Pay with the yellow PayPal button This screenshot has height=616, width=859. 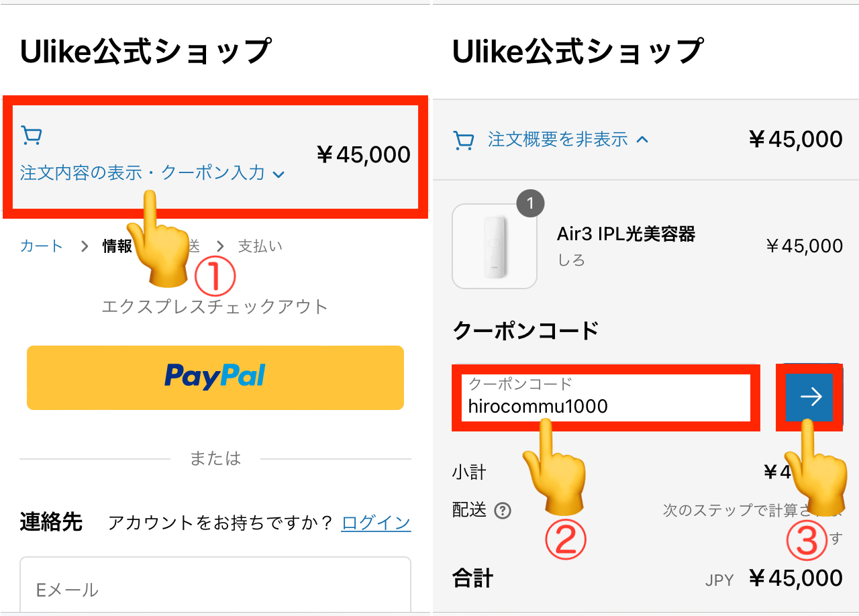(x=215, y=377)
